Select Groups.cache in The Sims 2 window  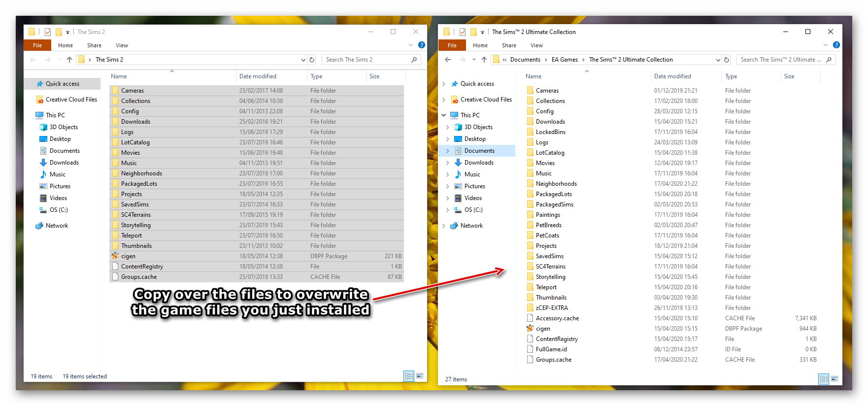click(x=257, y=277)
